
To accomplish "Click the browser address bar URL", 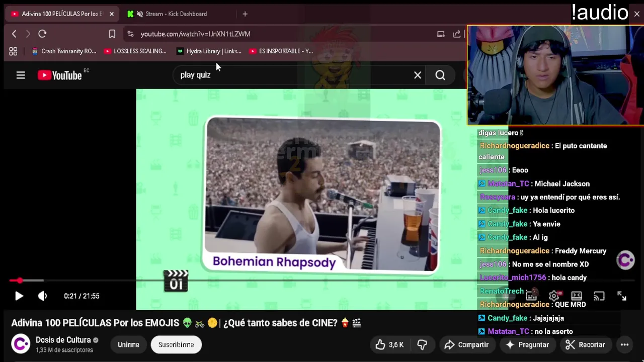I will [195, 34].
